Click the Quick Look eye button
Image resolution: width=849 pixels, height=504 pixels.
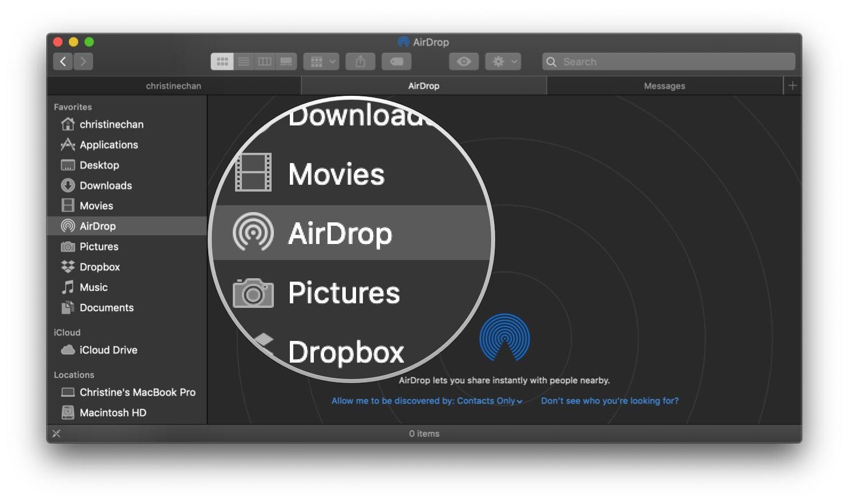click(463, 62)
